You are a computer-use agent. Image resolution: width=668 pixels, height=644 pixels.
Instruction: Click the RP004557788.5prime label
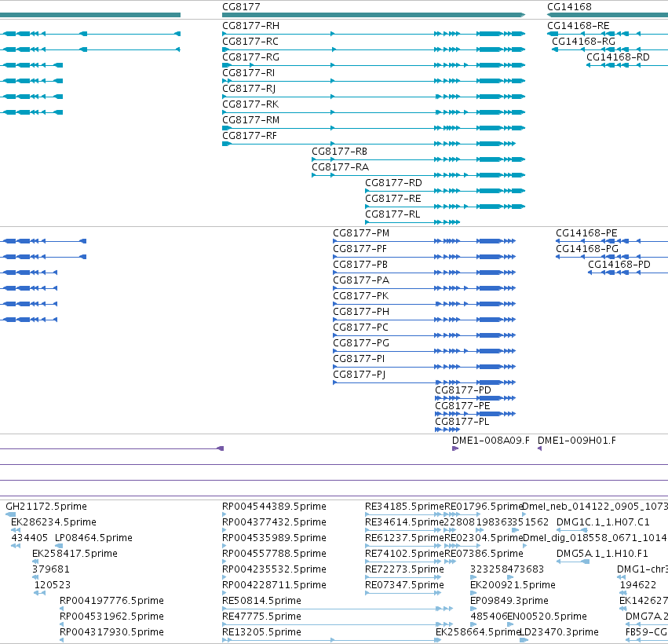pos(275,554)
